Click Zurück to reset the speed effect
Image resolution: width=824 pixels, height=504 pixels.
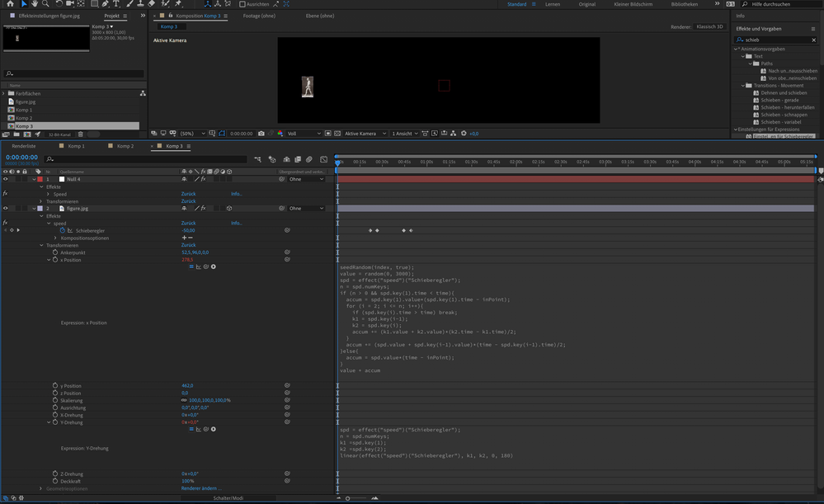point(188,224)
